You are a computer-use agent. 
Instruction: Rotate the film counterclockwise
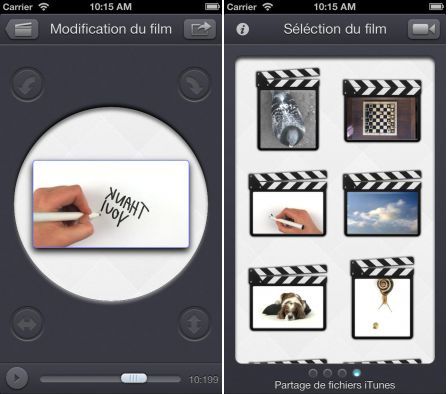coord(27,84)
